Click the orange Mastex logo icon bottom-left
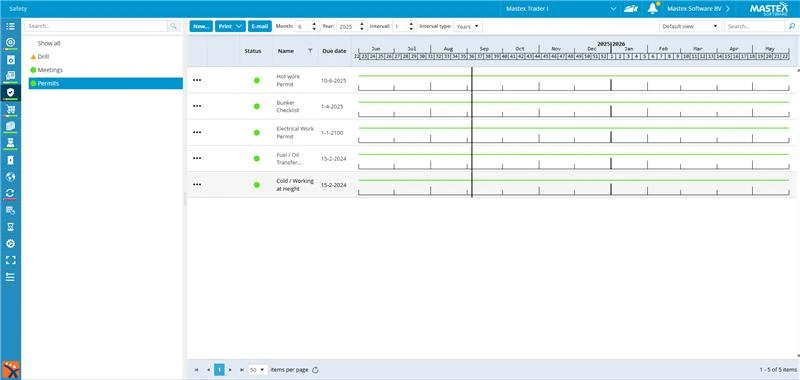 pos(10,370)
